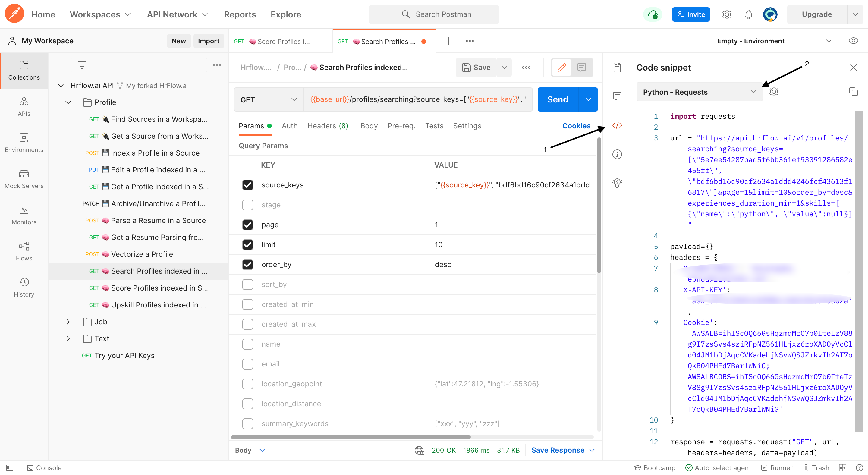Uncheck the order_by parameter

click(248, 264)
